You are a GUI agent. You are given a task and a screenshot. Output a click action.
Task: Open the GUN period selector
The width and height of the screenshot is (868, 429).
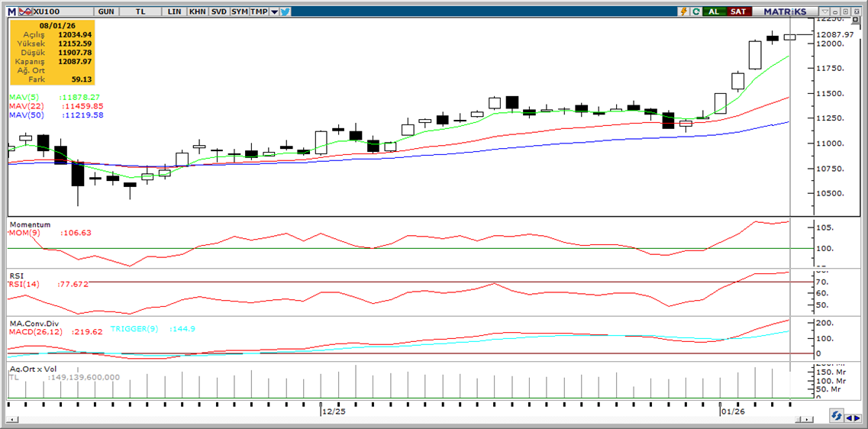coord(106,12)
